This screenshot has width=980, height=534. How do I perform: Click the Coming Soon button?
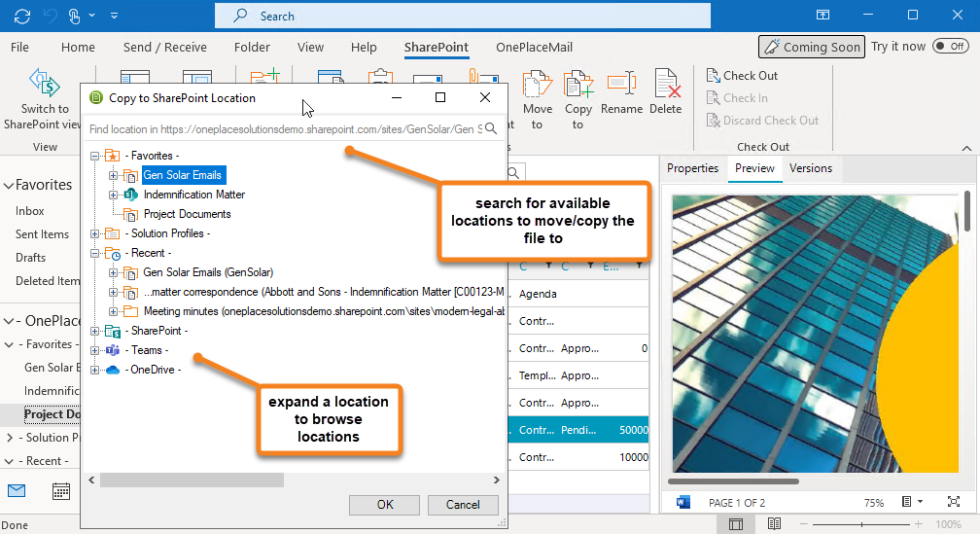click(811, 47)
